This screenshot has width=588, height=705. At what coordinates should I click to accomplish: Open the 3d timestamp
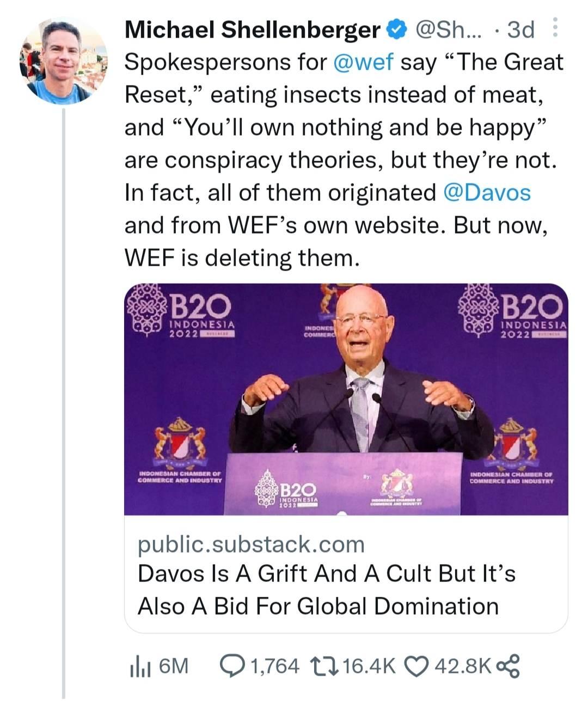tap(520, 29)
